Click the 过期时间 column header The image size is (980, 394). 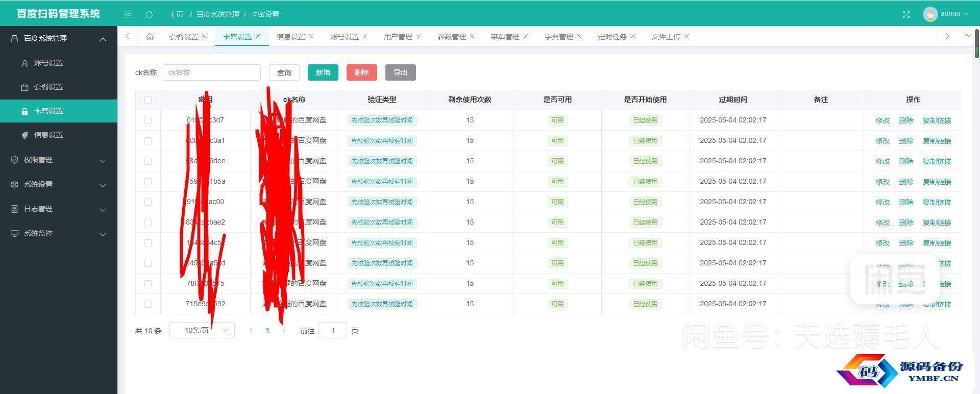tap(733, 100)
